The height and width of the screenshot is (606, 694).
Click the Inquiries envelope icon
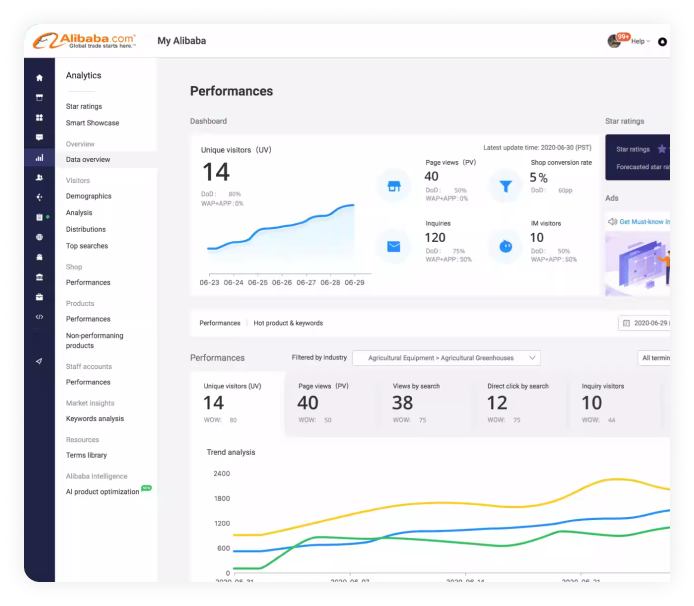[394, 245]
